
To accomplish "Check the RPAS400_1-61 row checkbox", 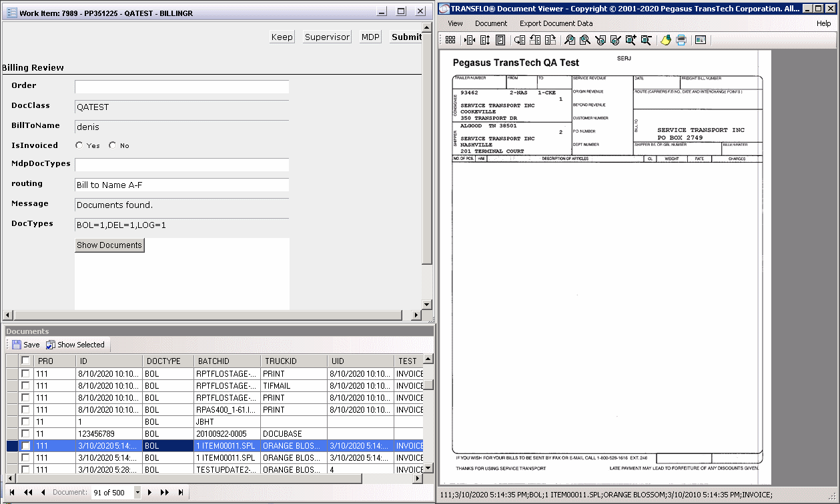I will 25,409.
